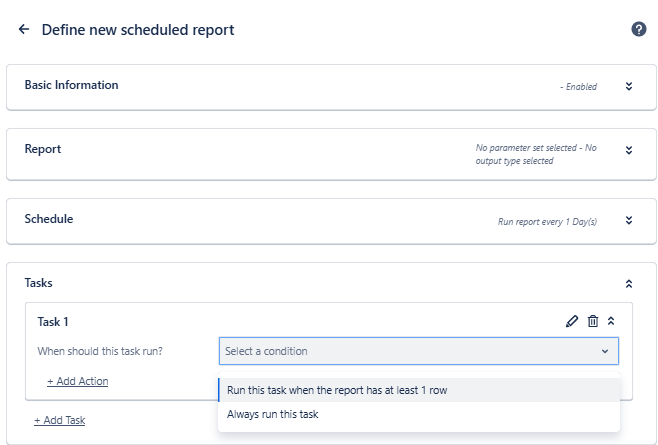Image resolution: width=658 pixels, height=445 pixels.
Task: Delete Task 1 using the trash icon
Action: [x=593, y=321]
